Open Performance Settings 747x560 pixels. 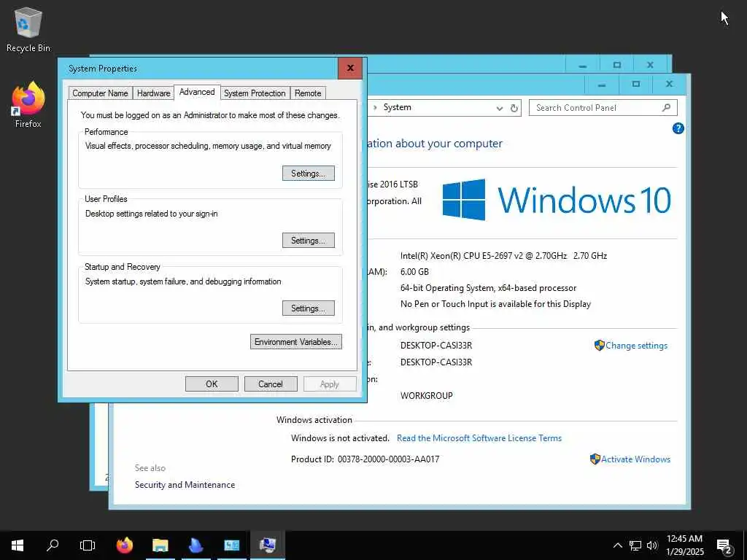coord(309,174)
